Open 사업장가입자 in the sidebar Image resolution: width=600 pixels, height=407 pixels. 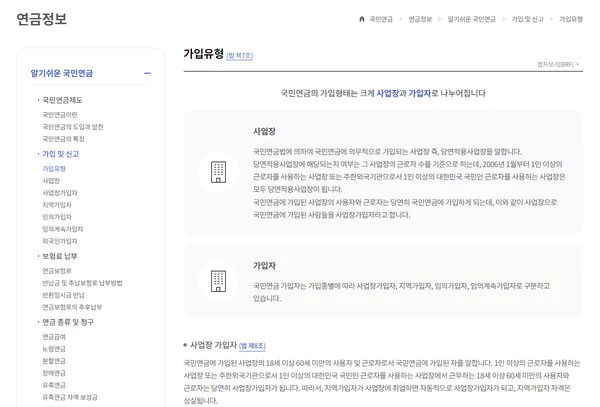pyautogui.click(x=60, y=193)
